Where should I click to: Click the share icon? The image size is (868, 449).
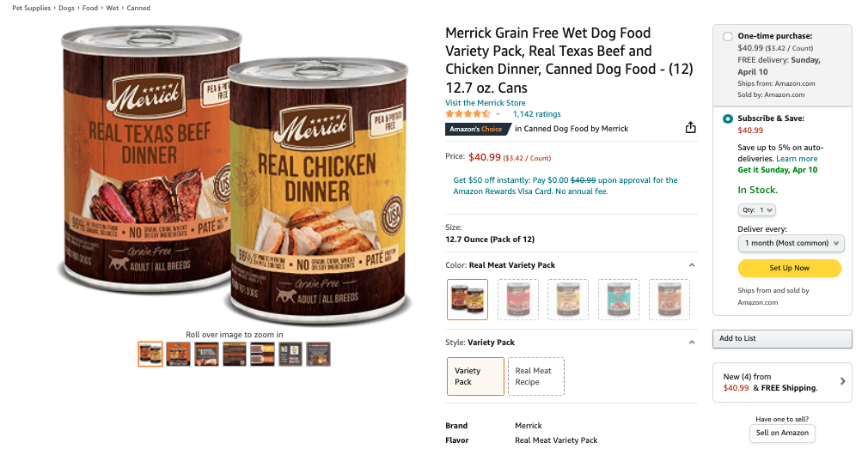pyautogui.click(x=690, y=128)
